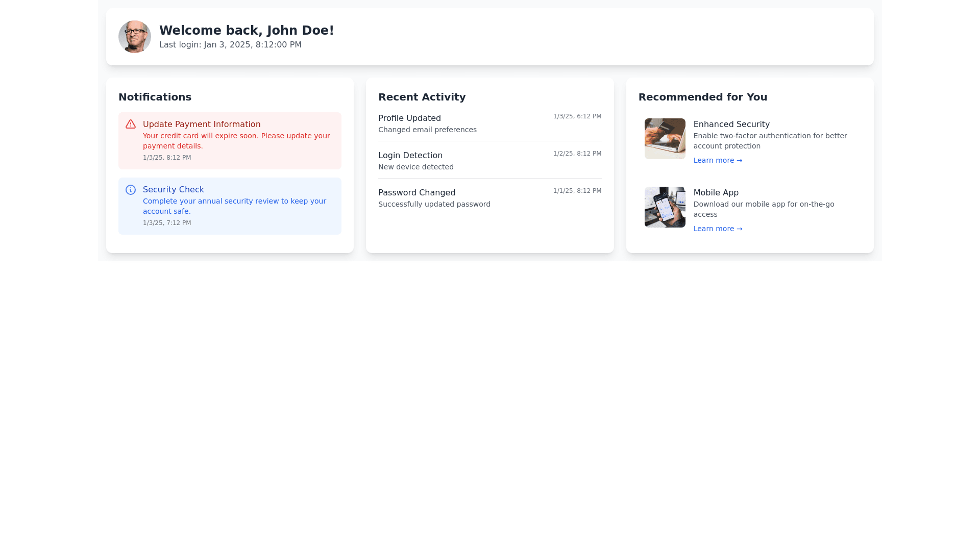
Task: Click the Enhanced Security recommendation title
Action: click(731, 124)
